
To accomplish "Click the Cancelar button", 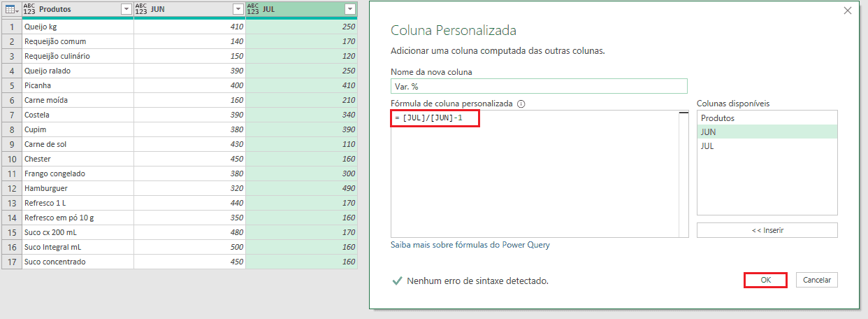I will [816, 280].
